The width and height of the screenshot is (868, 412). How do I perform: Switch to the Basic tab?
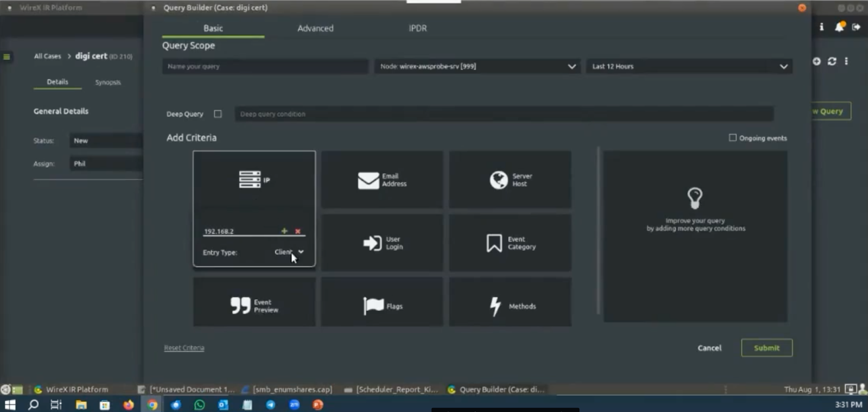click(x=213, y=28)
